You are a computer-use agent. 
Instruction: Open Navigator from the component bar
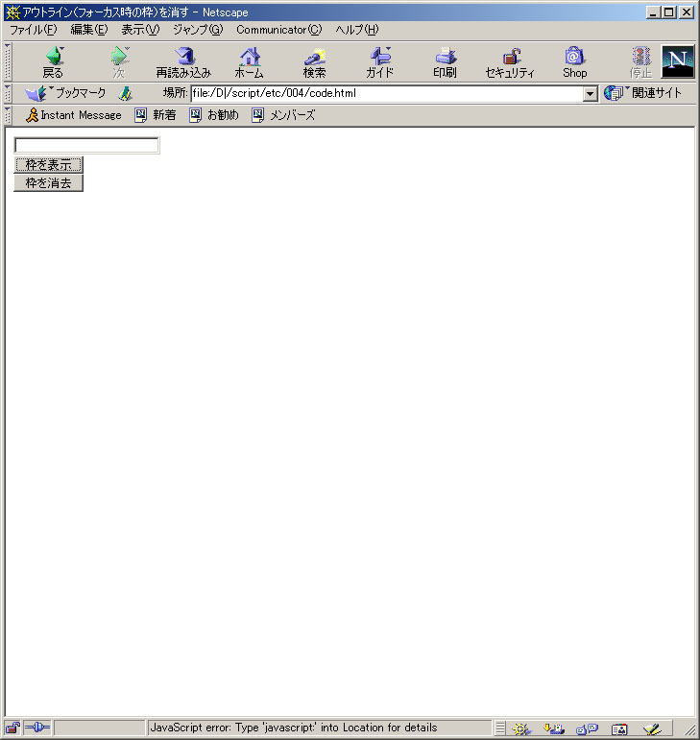pos(521,728)
